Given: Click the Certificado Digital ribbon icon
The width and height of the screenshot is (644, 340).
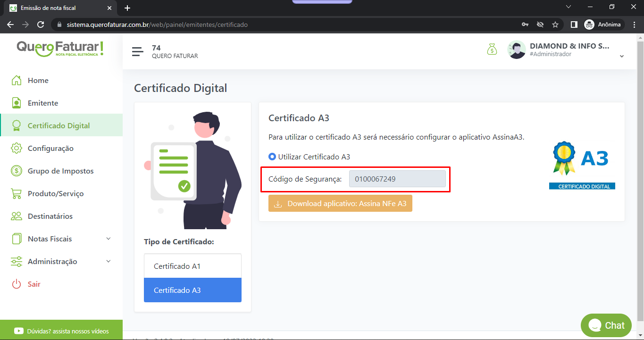Looking at the screenshot, I should [17, 125].
